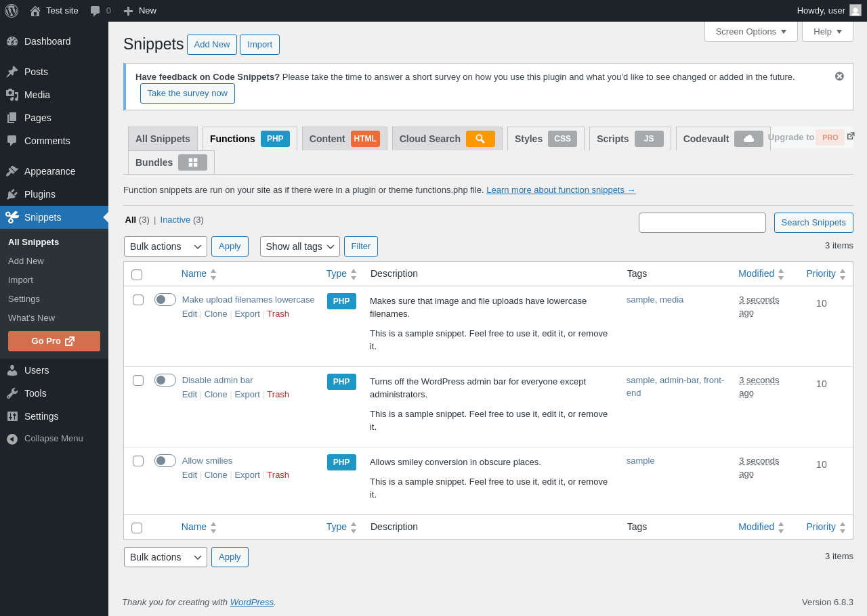Viewport: 867px width, 616px height.
Task: Open the Dashboard icon in sidebar
Action: tap(12, 41)
